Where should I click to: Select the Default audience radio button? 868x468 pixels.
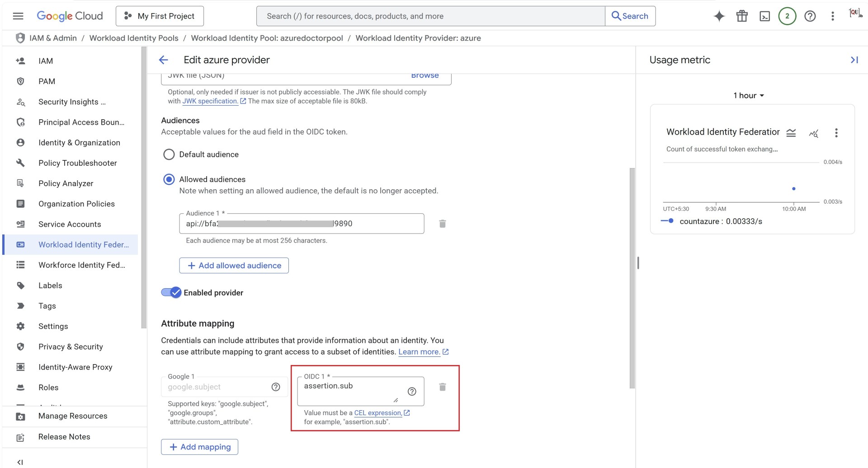click(169, 154)
